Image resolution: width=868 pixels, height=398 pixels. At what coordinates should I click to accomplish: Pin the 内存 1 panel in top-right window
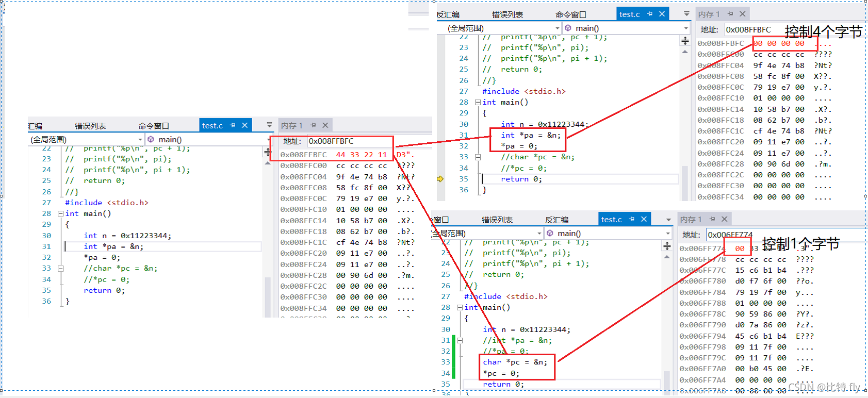[x=730, y=14]
